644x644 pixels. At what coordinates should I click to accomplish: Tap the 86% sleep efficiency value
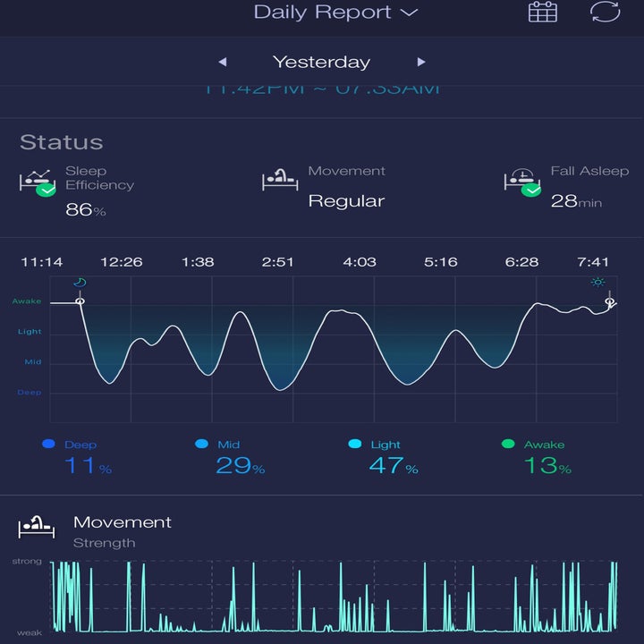pyautogui.click(x=86, y=210)
